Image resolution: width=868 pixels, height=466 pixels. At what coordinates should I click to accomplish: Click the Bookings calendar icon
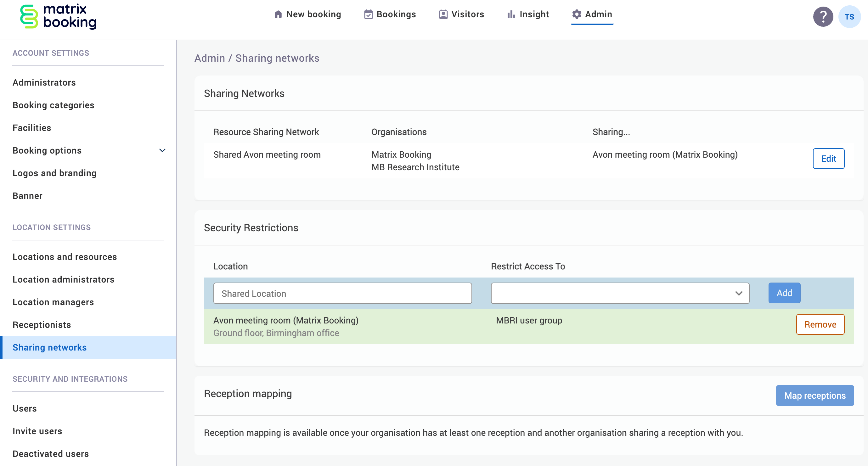(x=368, y=14)
